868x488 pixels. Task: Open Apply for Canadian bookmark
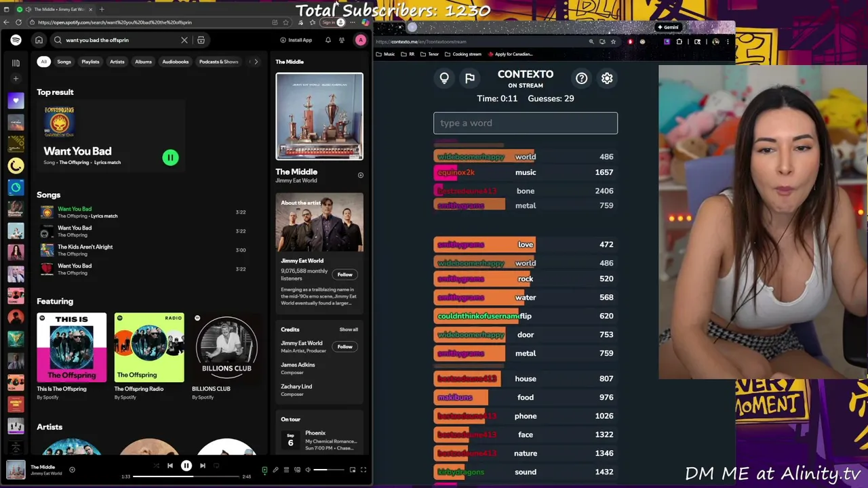pyautogui.click(x=510, y=54)
